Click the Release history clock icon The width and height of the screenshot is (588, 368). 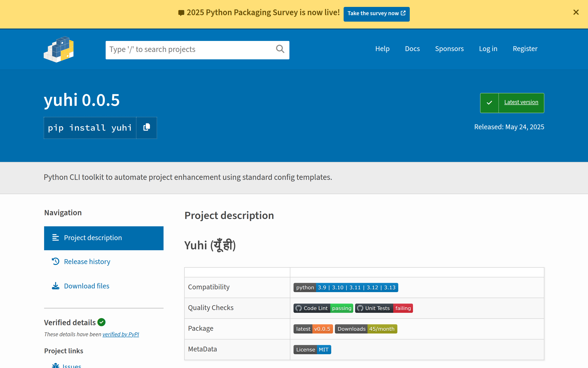(x=55, y=262)
